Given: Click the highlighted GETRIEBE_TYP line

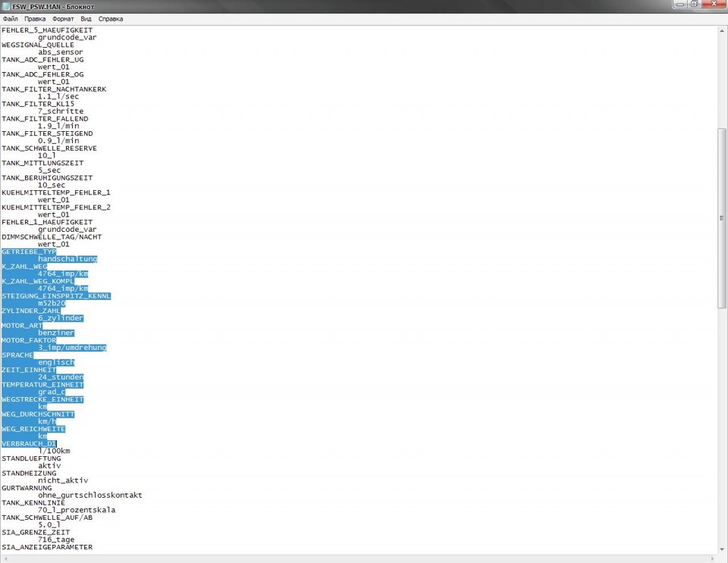Looking at the screenshot, I should tap(29, 252).
